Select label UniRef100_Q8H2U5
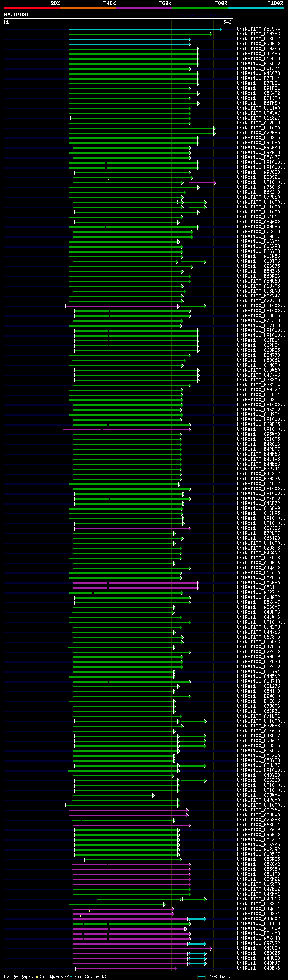288x980 pixels. [x=258, y=138]
